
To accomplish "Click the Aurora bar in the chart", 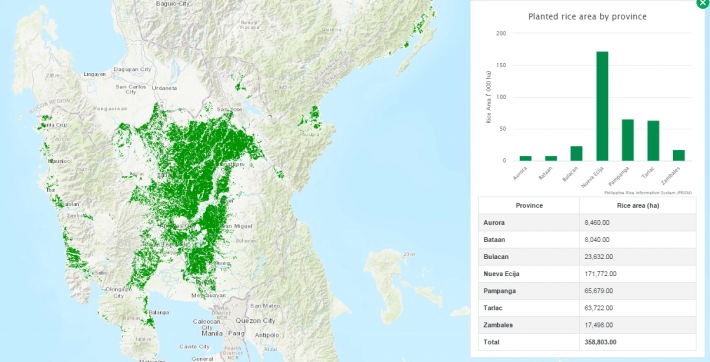I will tap(525, 158).
